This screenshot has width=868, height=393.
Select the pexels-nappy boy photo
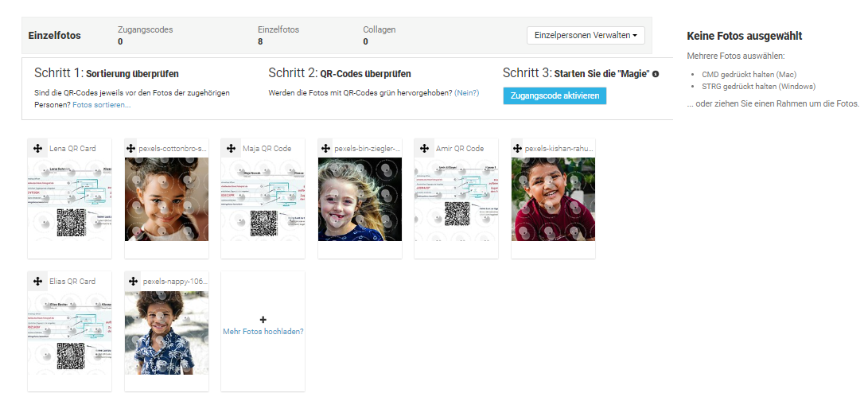click(166, 333)
